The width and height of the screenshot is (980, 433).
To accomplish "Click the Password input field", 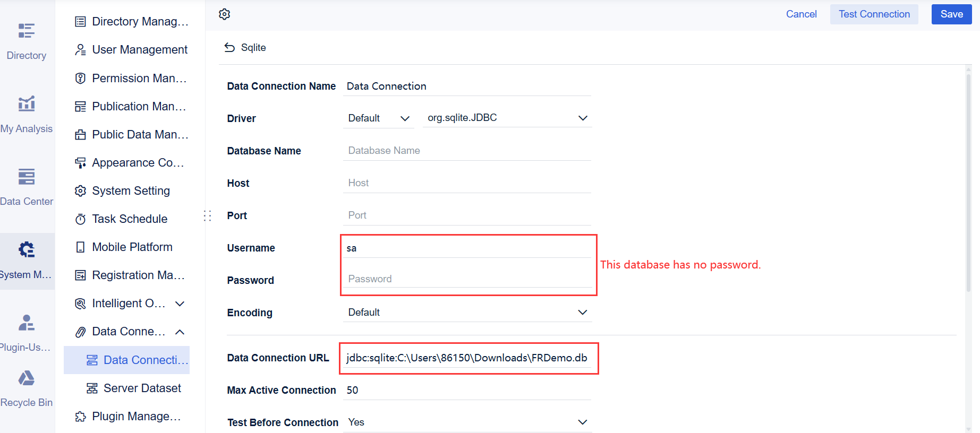I will (467, 279).
